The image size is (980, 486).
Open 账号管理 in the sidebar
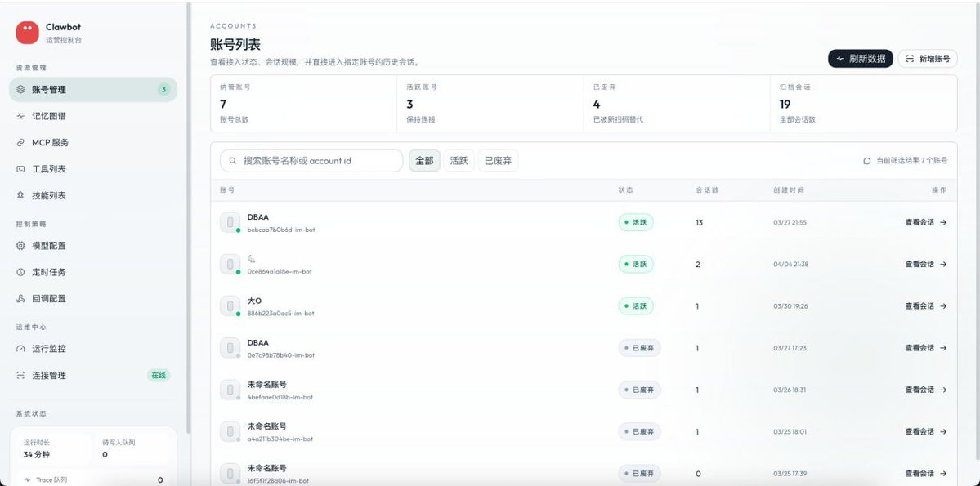(93, 89)
